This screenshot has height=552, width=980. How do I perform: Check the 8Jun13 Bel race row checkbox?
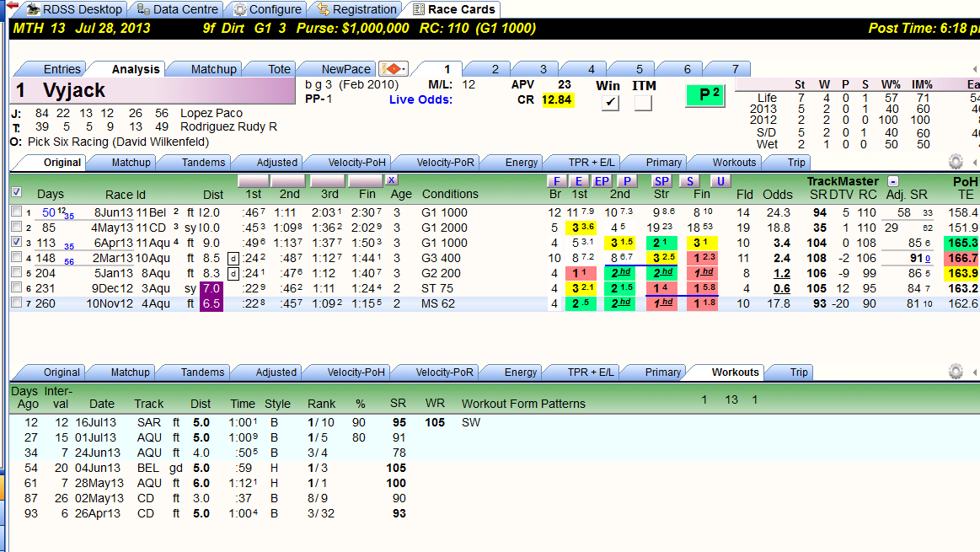point(17,212)
